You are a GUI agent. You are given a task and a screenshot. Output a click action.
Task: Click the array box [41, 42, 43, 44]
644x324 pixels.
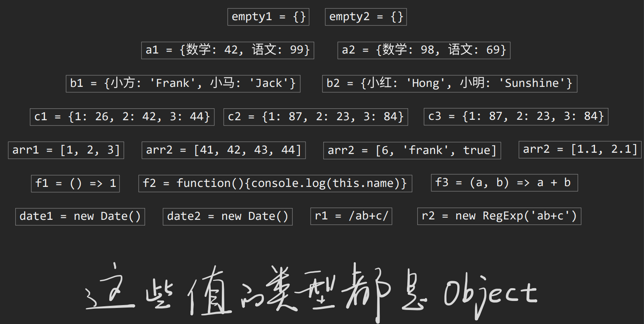click(223, 150)
